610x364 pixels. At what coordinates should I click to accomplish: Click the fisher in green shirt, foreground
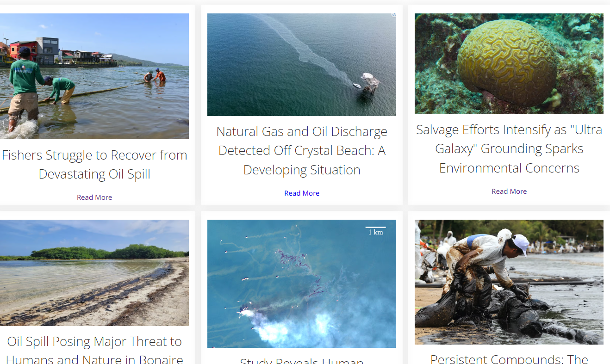25,88
